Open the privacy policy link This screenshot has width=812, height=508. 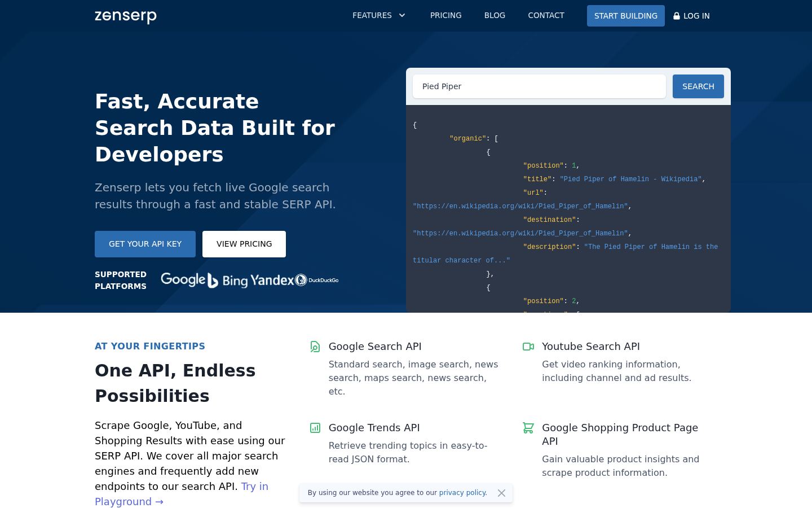point(462,493)
